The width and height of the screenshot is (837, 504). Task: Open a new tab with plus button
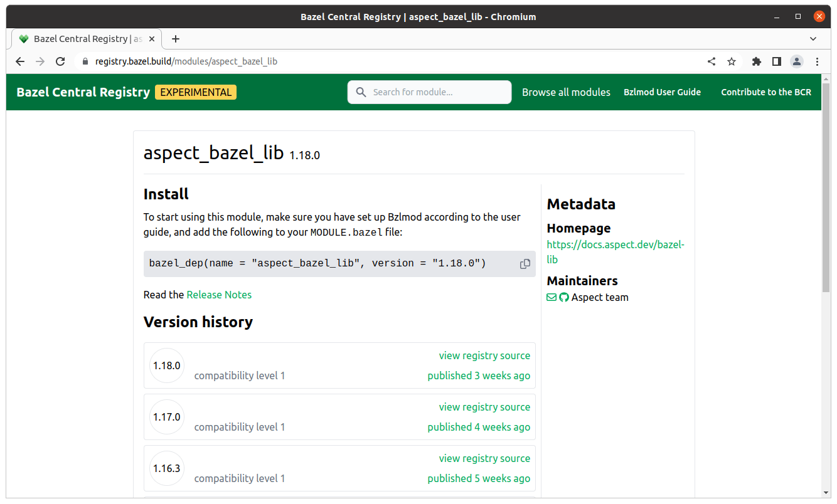[176, 39]
